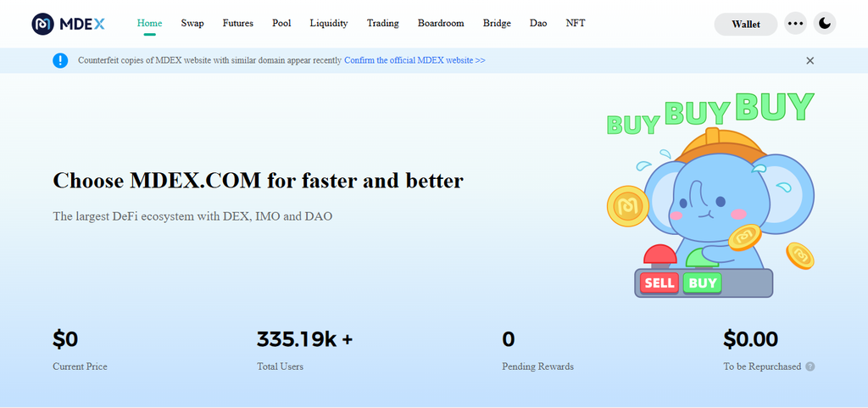
Task: Navigate to the Pool section
Action: click(x=281, y=23)
